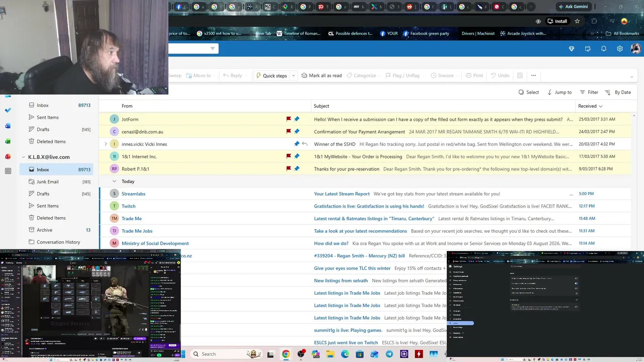Open the Excel app icon in sidebar
This screenshot has height=362, width=644.
(x=8, y=141)
